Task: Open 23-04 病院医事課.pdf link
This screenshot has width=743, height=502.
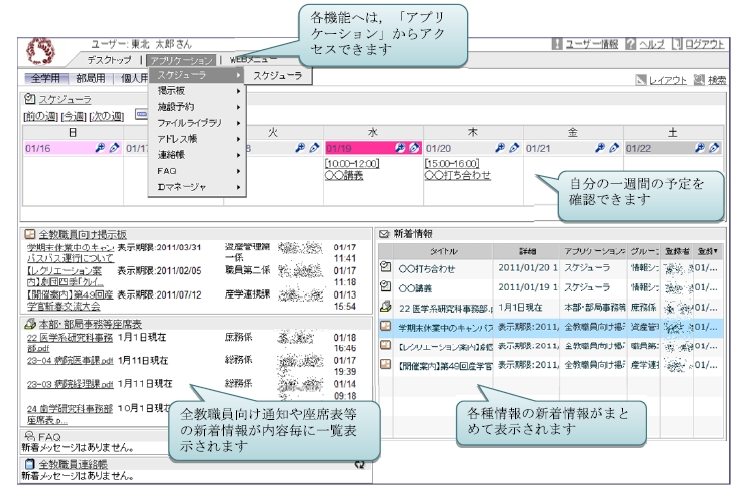Action: [x=70, y=361]
